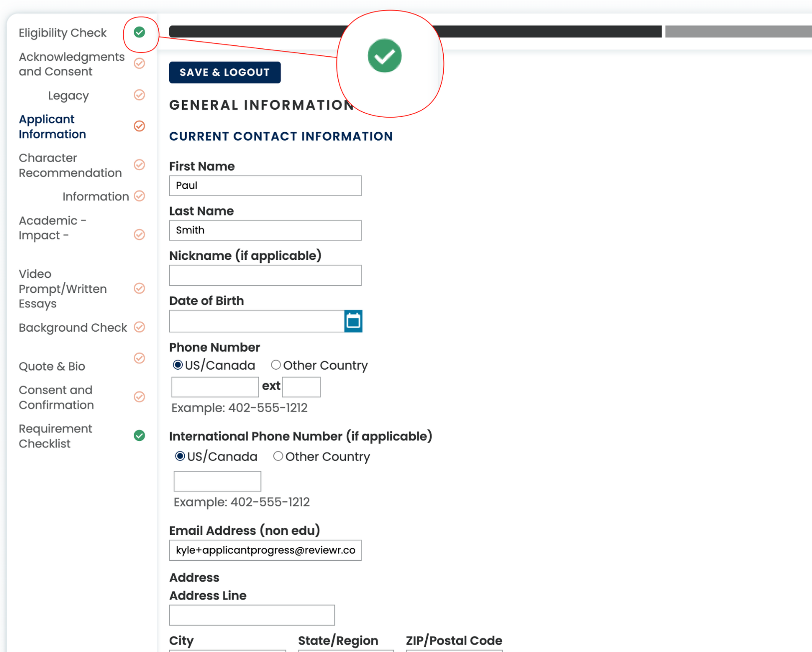Click the Requirement Checklist completed checkmark

[x=139, y=435]
